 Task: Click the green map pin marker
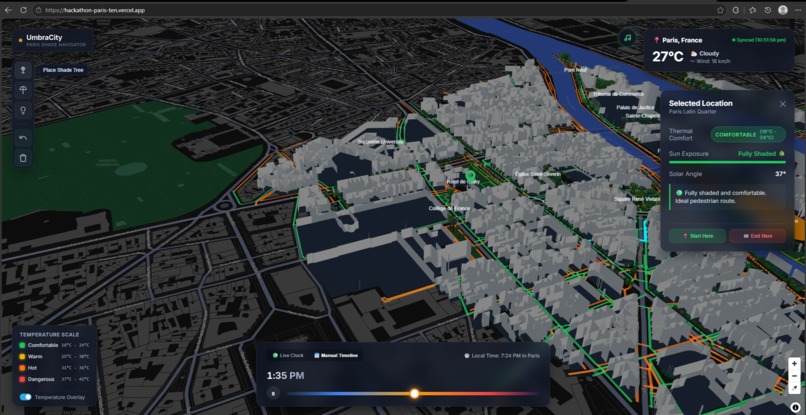click(x=469, y=177)
